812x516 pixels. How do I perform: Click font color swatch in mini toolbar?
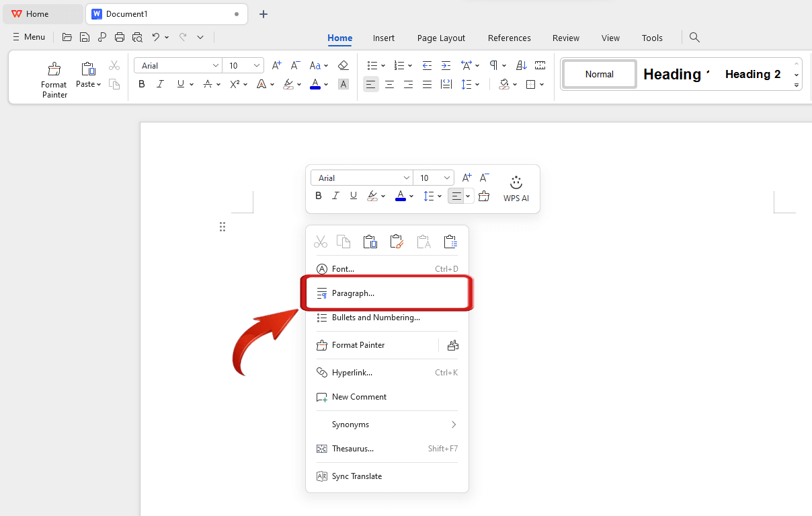point(401,196)
